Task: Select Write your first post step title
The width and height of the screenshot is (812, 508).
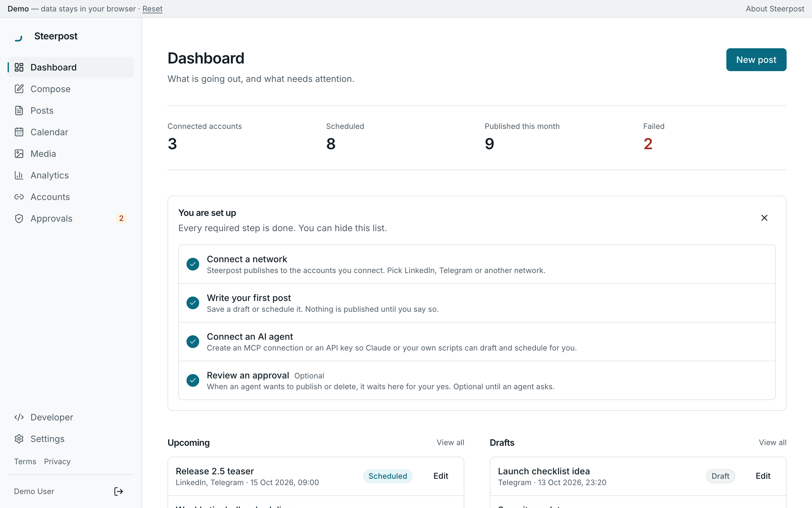Action: coord(249,298)
